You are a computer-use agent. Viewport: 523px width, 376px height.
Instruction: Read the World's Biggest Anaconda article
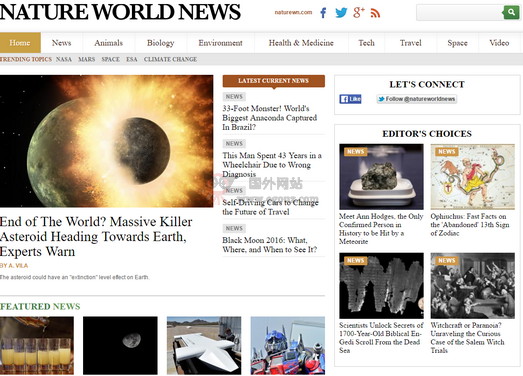(270, 117)
